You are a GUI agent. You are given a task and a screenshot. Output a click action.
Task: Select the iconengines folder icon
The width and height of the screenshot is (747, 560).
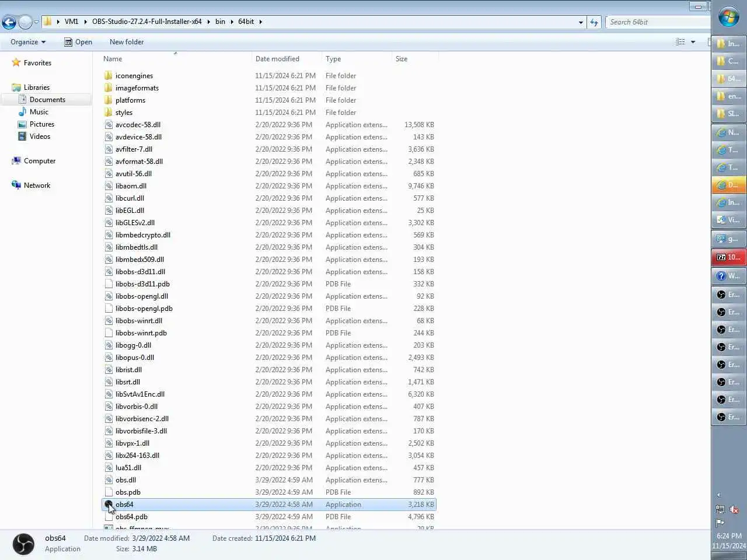(109, 76)
